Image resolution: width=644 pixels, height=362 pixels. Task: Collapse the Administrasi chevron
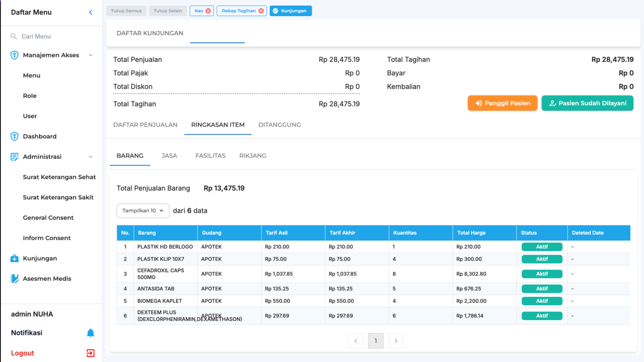pos(91,157)
